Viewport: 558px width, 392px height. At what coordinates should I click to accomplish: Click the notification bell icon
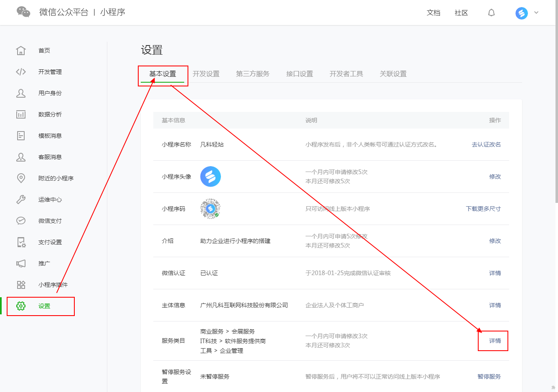point(492,13)
